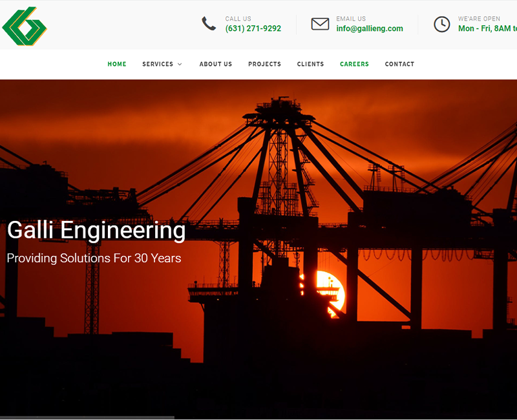The image size is (517, 420).
Task: Click the Mon - Fri opening hours text
Action: point(487,29)
